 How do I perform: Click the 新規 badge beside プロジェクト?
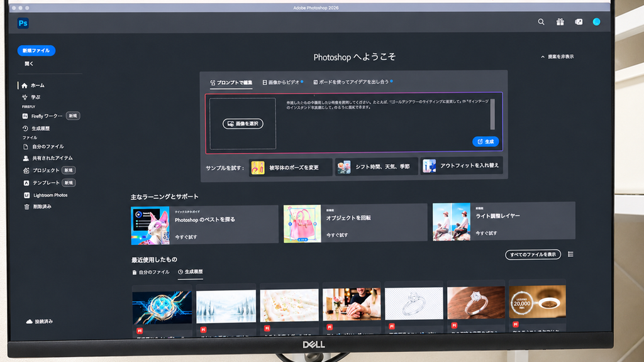[69, 170]
